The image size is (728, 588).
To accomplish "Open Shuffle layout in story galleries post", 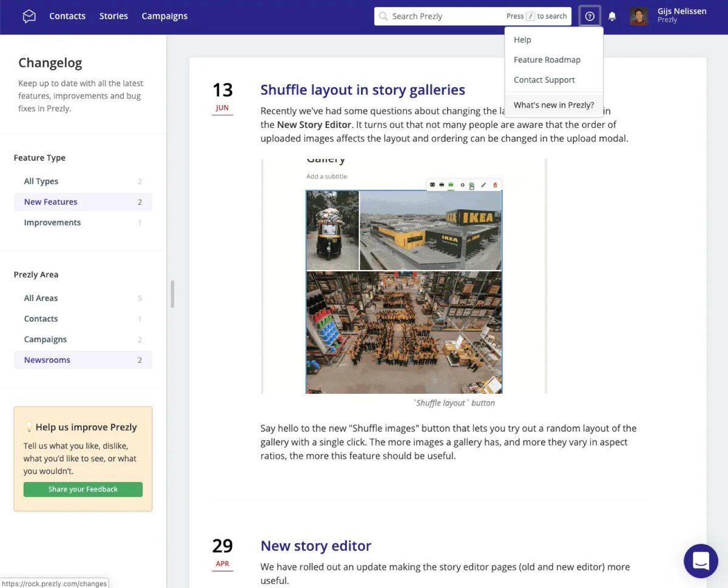I will click(363, 90).
